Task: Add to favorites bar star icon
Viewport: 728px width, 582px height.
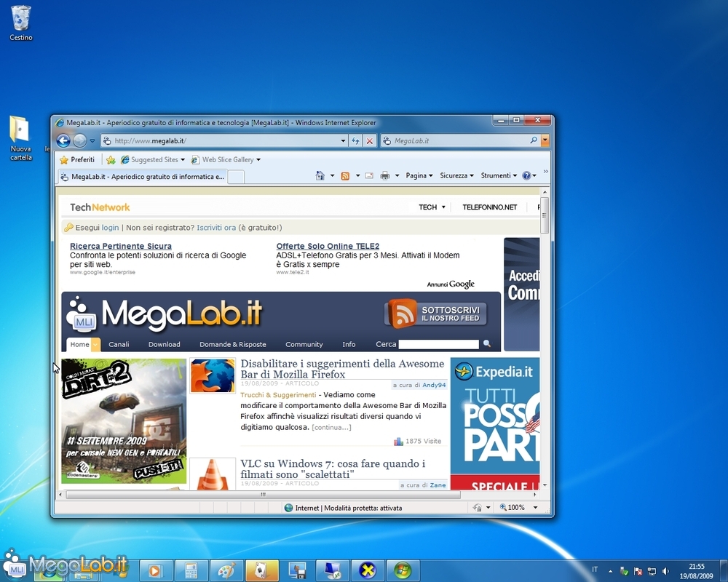Action: point(111,159)
